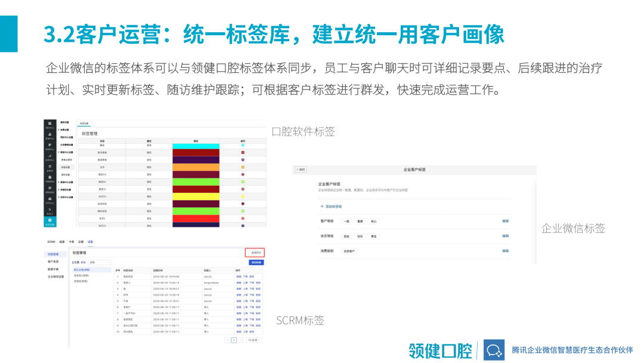The image size is (644, 363).
Task: Select 数据字典 in SCRM side menu
Action: (53, 269)
